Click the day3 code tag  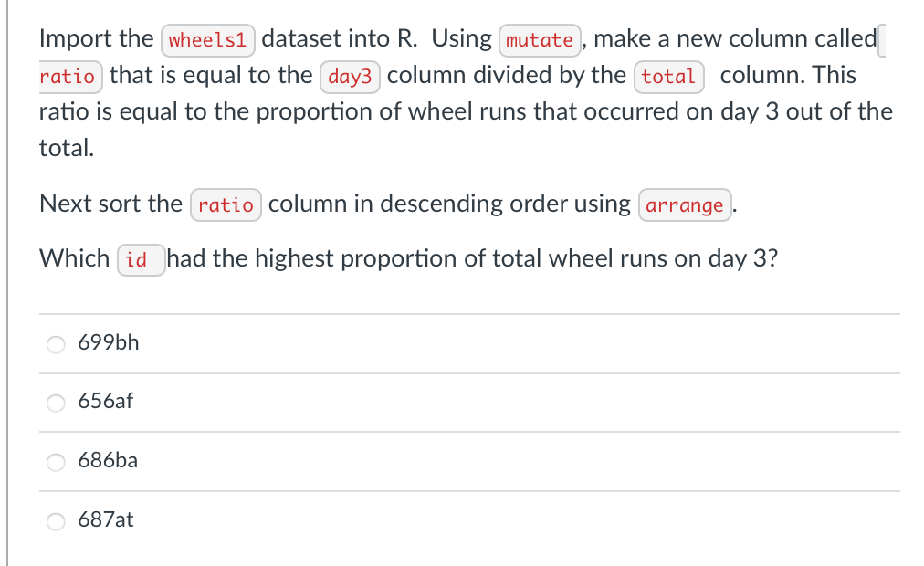pyautogui.click(x=350, y=77)
